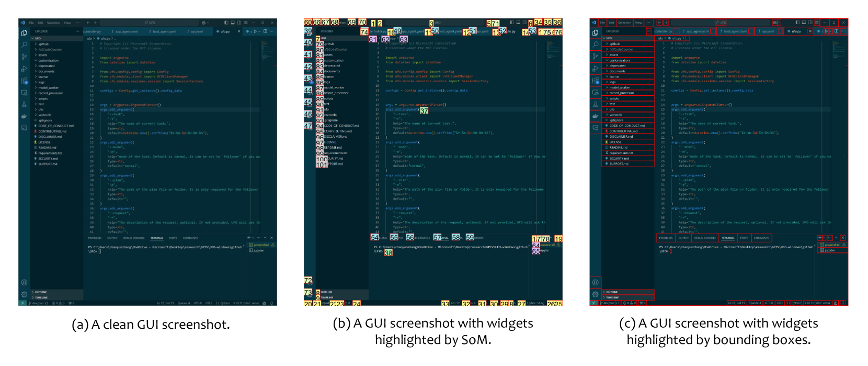Screen dimensions: 868x366
Task: Open Selection menu in leftmost window's menu bar
Action: [53, 23]
